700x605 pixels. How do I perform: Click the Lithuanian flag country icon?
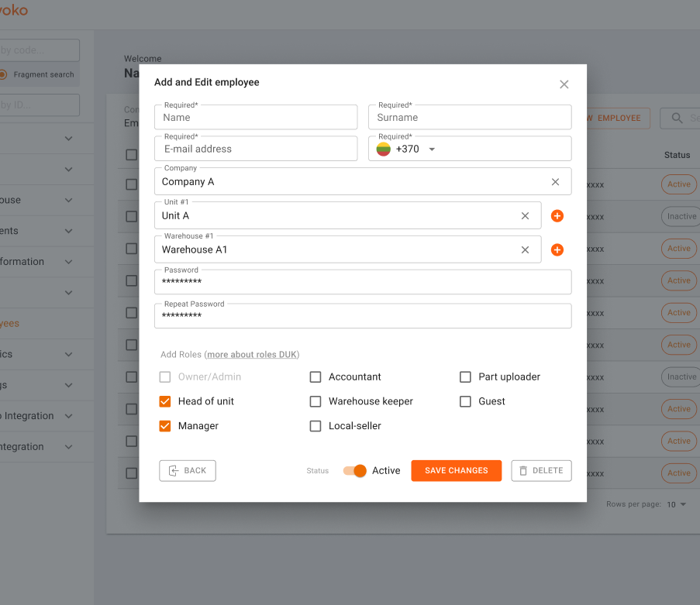[x=384, y=149]
